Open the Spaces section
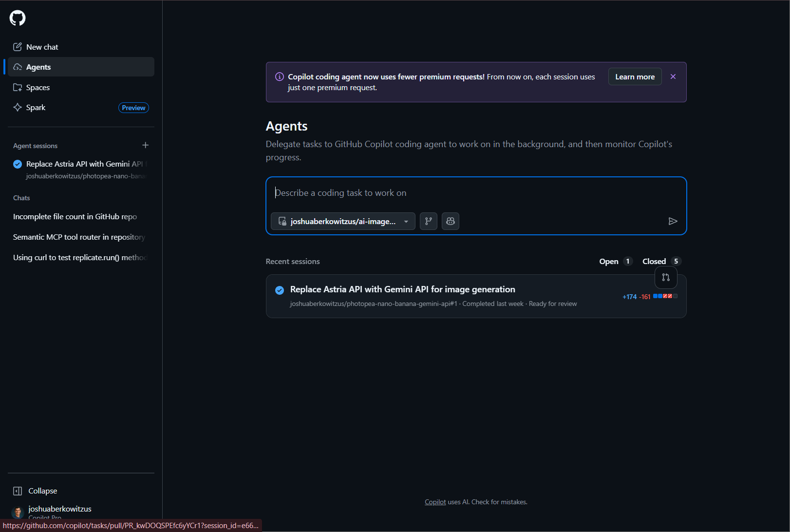This screenshot has width=790, height=532. pyautogui.click(x=38, y=88)
